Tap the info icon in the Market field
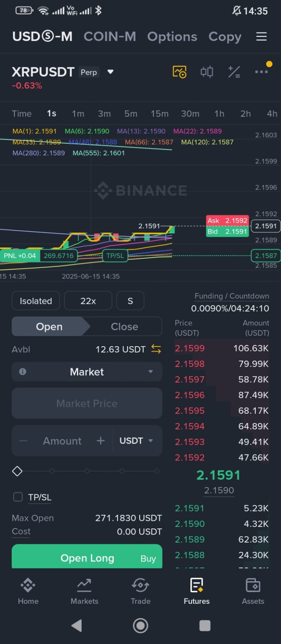Image resolution: width=281 pixels, height=644 pixels. [x=23, y=372]
